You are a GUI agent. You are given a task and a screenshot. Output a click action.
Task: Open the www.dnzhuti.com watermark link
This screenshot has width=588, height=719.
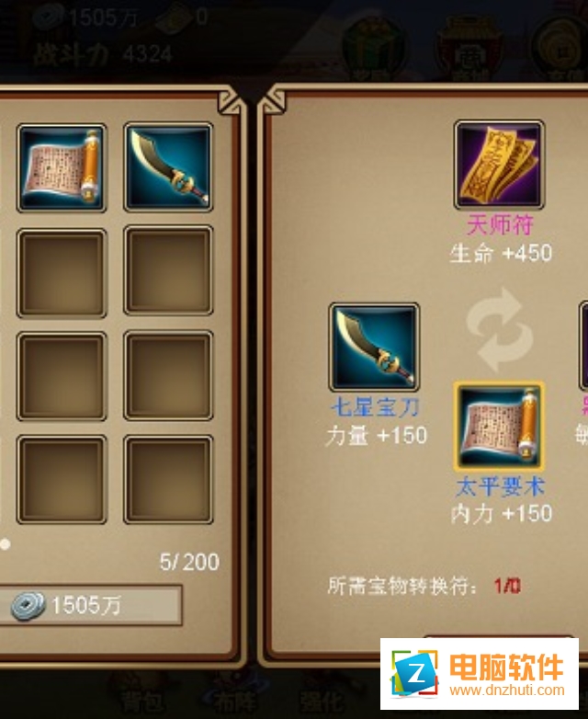click(507, 690)
